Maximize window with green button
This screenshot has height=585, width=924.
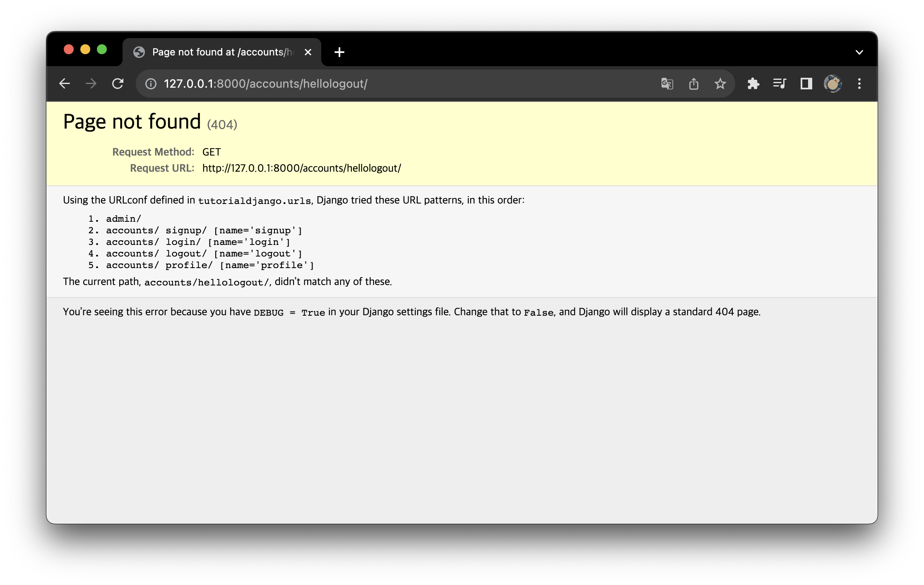pyautogui.click(x=102, y=50)
